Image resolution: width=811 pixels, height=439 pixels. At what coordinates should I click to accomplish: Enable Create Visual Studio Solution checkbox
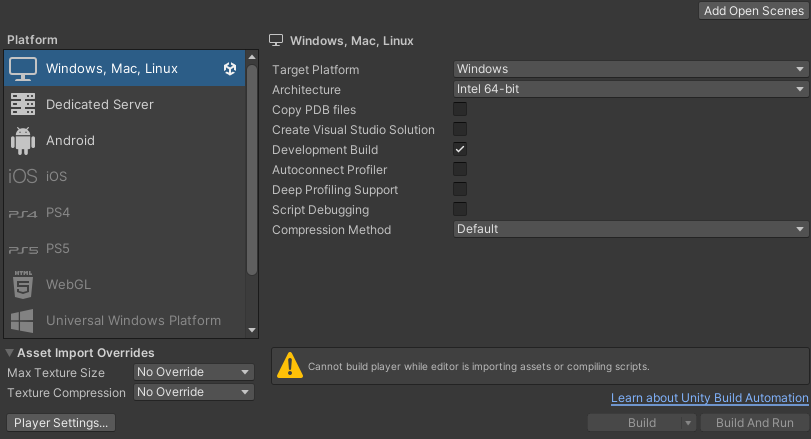pyautogui.click(x=460, y=129)
